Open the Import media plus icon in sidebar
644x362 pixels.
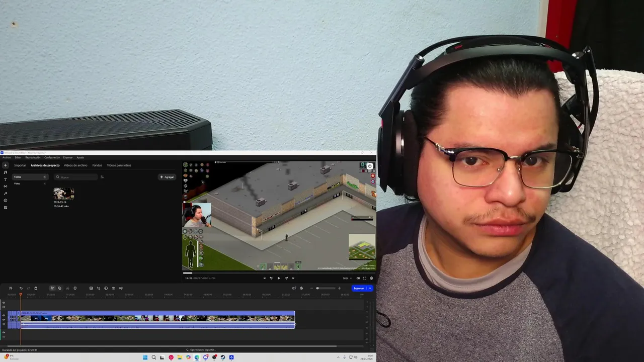(x=6, y=165)
